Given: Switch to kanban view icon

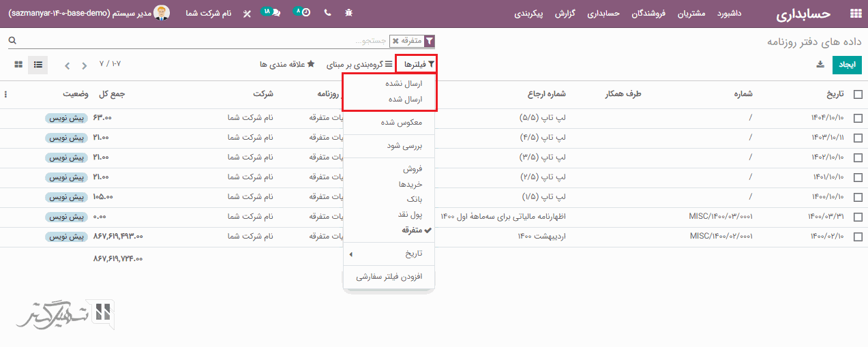Looking at the screenshot, I should pos(18,65).
